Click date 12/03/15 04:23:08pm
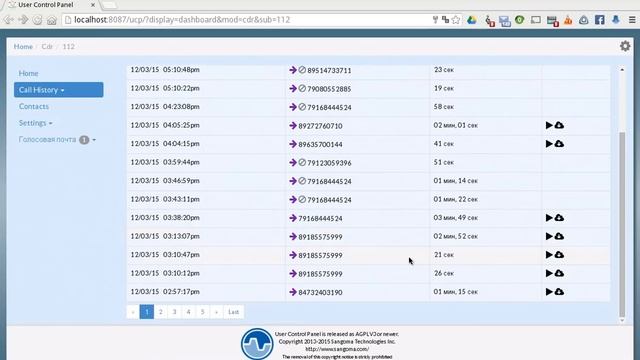 [165, 107]
